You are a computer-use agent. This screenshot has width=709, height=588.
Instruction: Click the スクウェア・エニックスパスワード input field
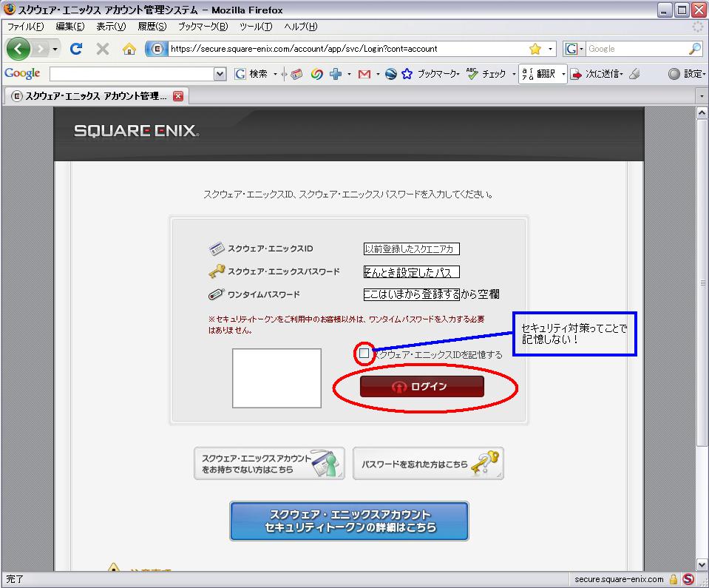412,272
